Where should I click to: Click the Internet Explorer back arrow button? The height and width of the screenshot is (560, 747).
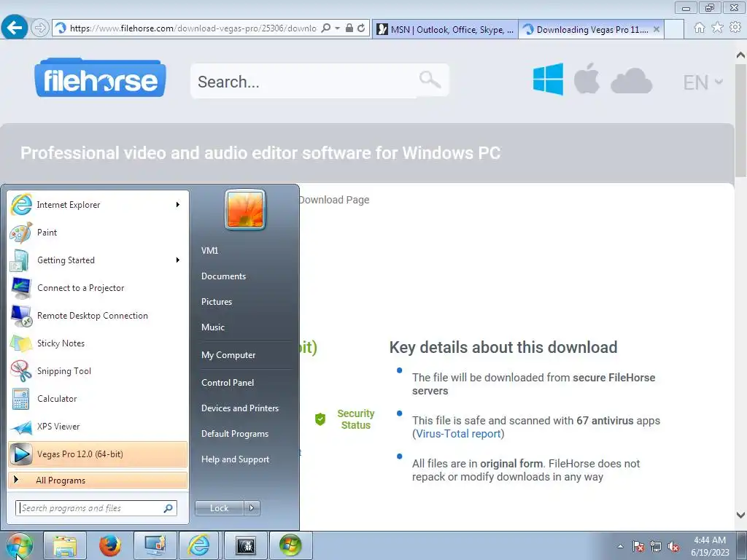pos(15,28)
